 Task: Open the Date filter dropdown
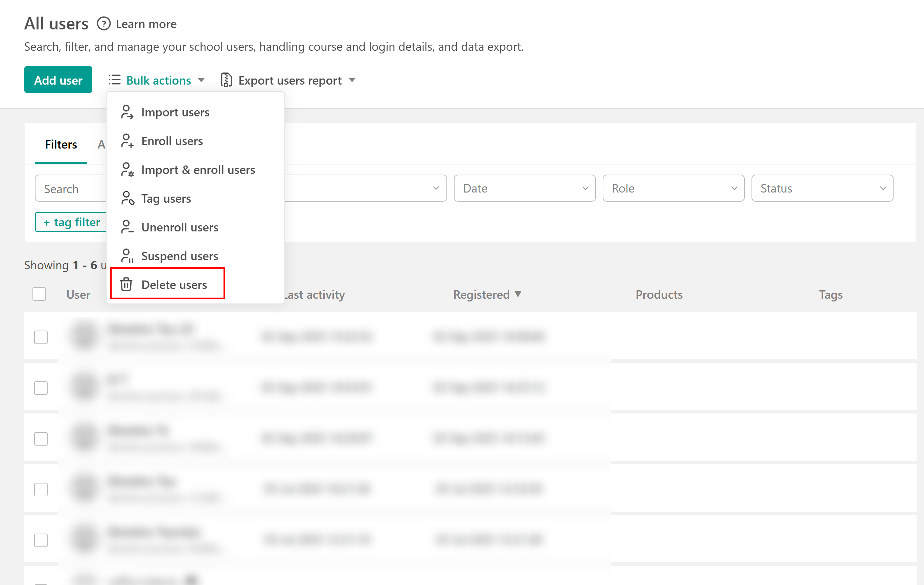pyautogui.click(x=524, y=188)
